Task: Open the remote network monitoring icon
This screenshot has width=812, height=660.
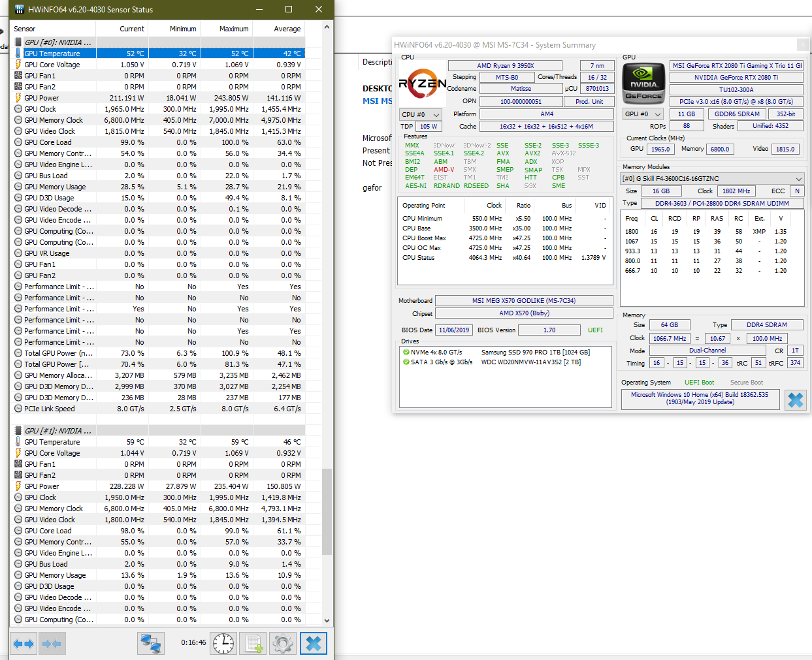Action: (151, 644)
